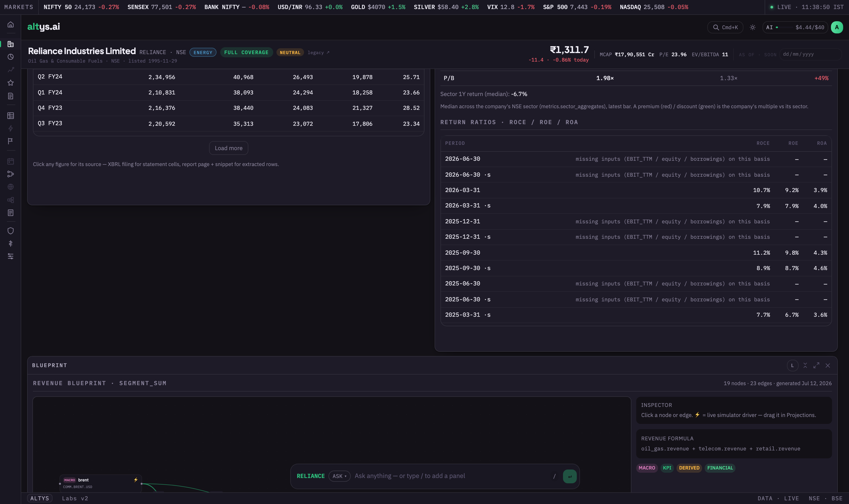Image resolution: width=849 pixels, height=504 pixels.
Task: Open the shield sidebar icon
Action: click(x=11, y=231)
